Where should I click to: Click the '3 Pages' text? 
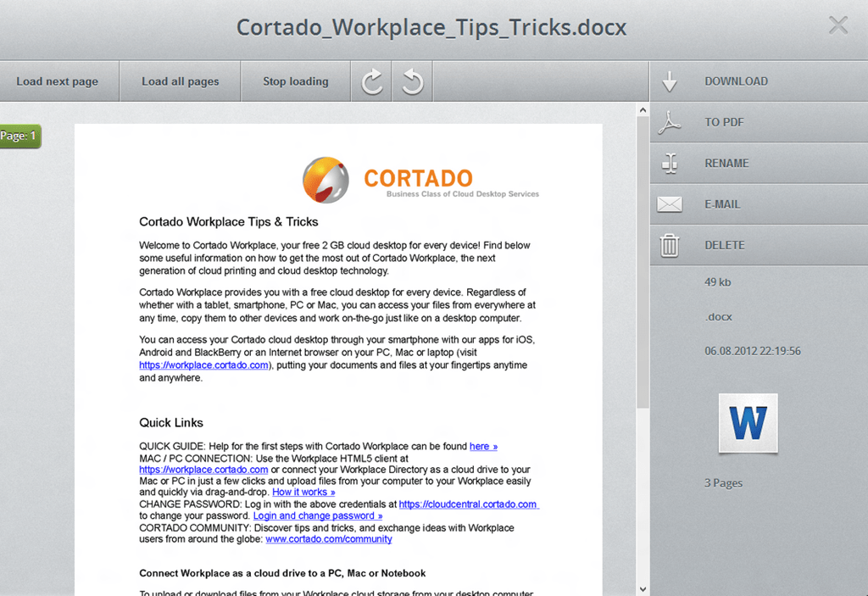pyautogui.click(x=723, y=483)
